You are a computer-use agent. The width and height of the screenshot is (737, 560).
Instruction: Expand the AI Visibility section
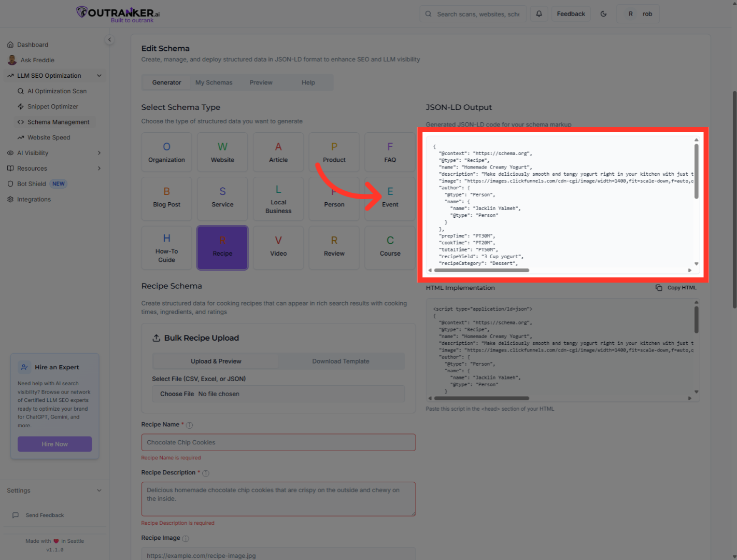98,152
